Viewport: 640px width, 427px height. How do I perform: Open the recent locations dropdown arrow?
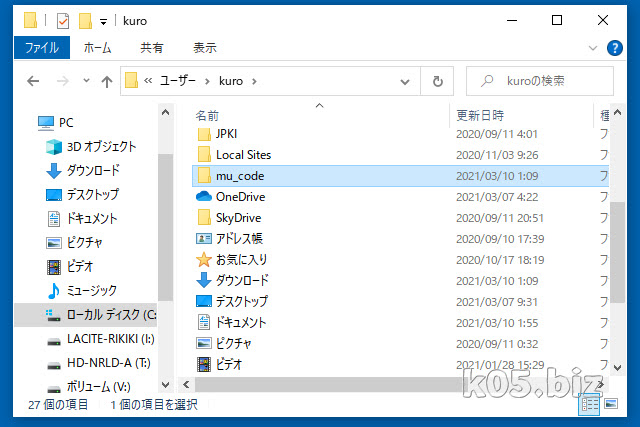[x=86, y=81]
